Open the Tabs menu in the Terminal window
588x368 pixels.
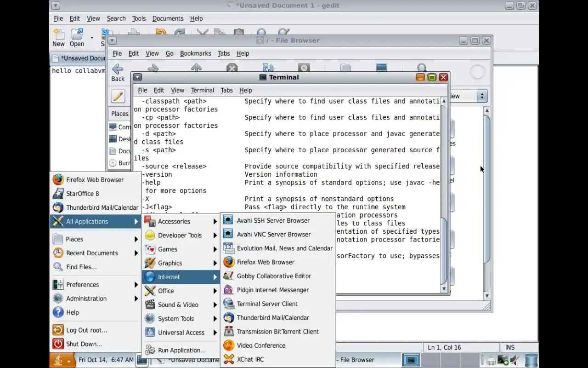point(226,90)
